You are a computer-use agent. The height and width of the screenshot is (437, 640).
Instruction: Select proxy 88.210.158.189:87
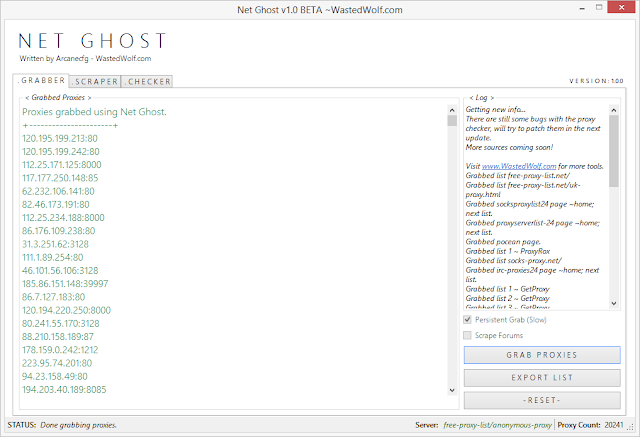[x=58, y=337]
